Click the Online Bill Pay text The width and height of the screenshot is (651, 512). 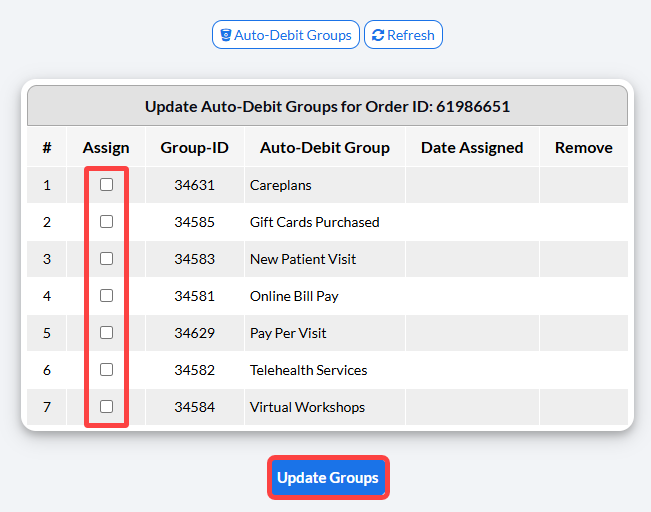coord(294,296)
